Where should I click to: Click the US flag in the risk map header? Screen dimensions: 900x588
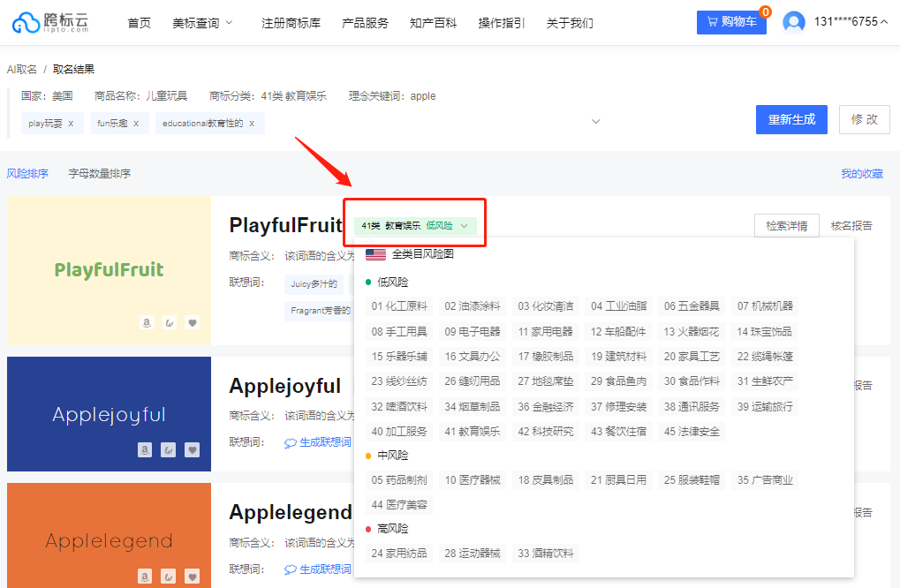point(374,254)
